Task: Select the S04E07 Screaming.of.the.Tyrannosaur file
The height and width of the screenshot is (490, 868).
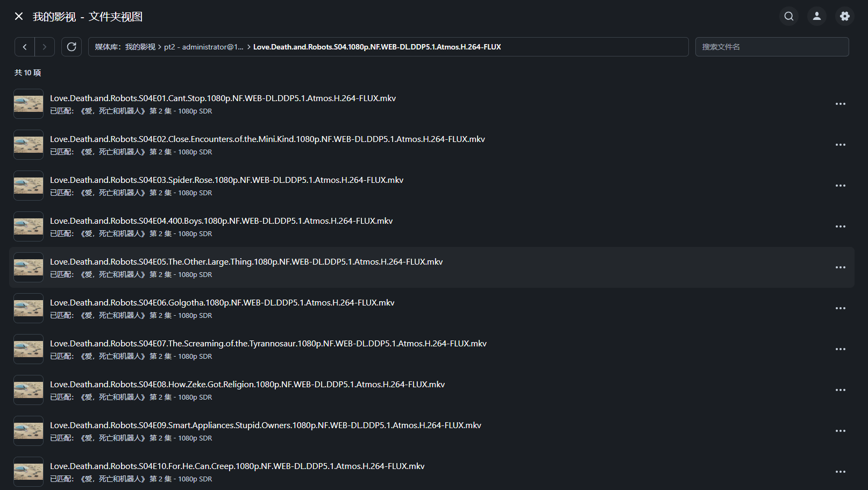Action: click(x=268, y=344)
